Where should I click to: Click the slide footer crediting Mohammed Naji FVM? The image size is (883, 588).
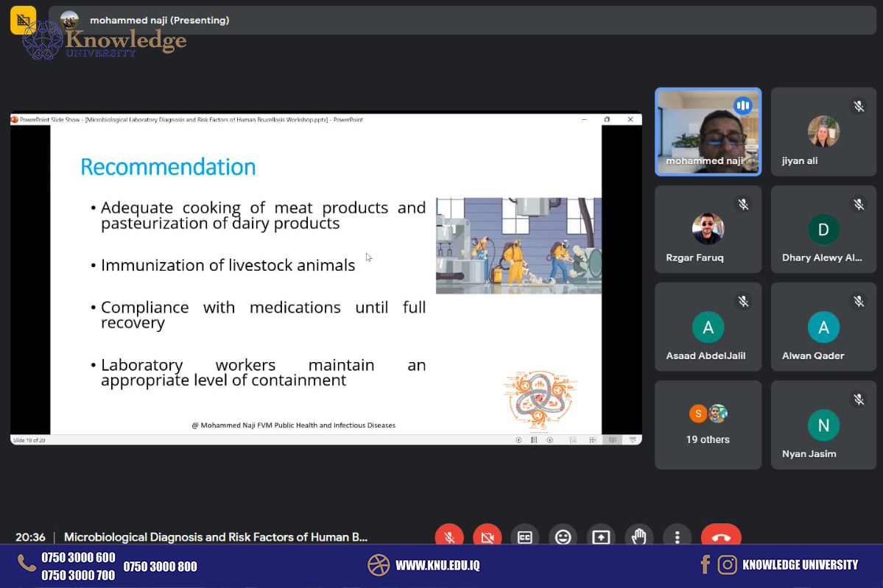293,425
